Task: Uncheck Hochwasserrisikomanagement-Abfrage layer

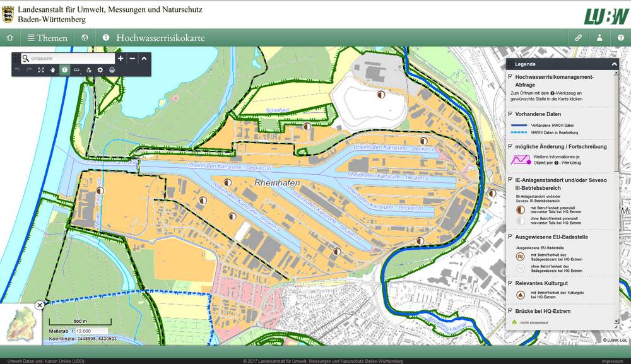Action: tap(510, 77)
